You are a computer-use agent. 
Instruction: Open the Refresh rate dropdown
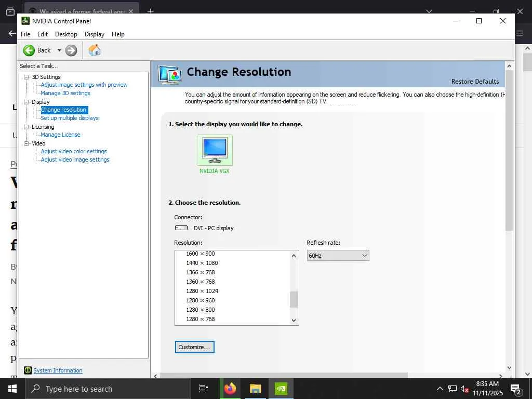(338, 256)
